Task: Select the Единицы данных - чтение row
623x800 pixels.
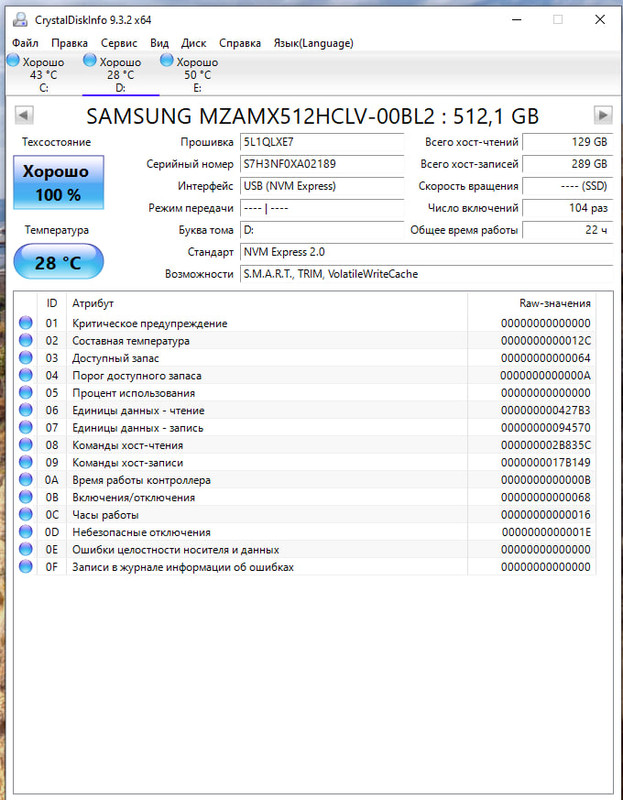Action: pyautogui.click(x=306, y=410)
